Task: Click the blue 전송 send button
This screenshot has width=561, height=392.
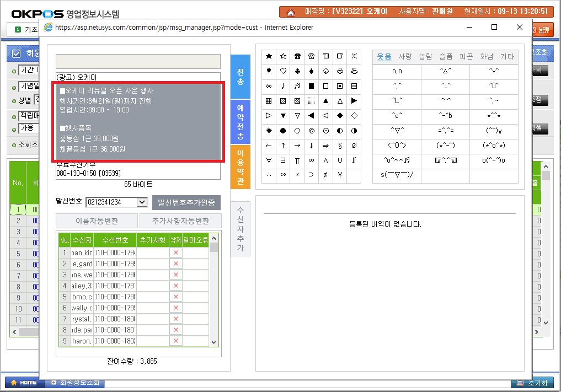Action: (x=240, y=76)
